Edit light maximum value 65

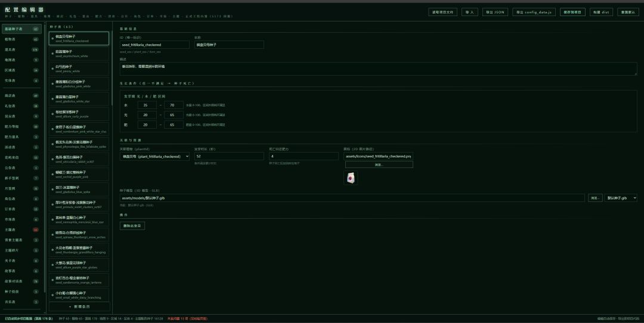tap(174, 115)
